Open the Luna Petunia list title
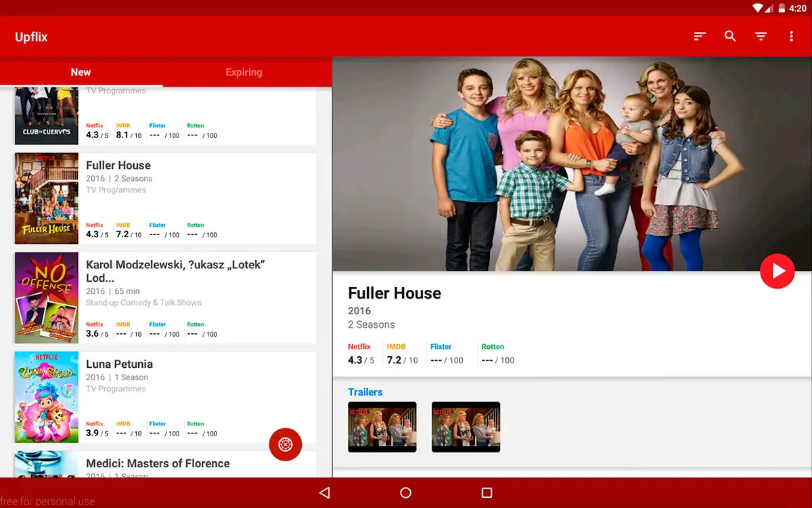 tap(119, 364)
